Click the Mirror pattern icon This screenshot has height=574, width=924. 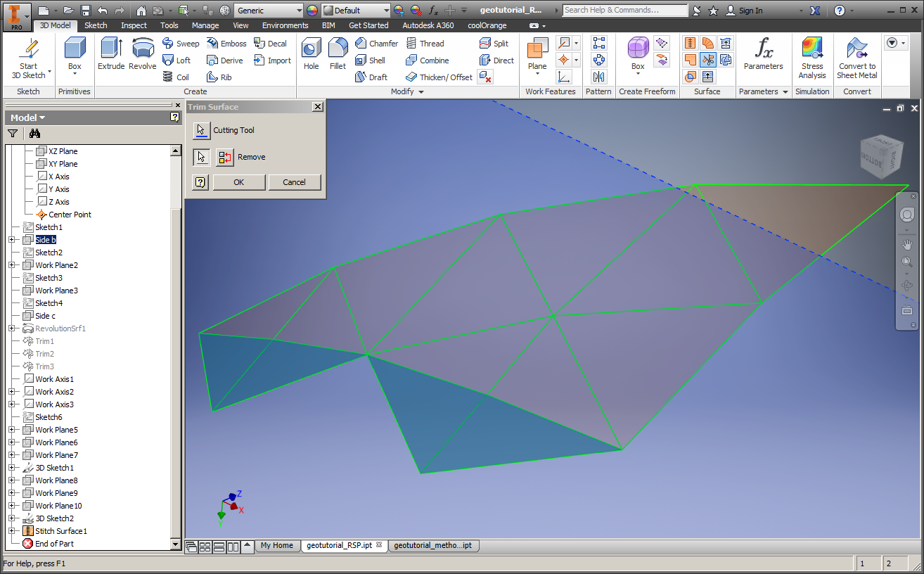coord(598,77)
